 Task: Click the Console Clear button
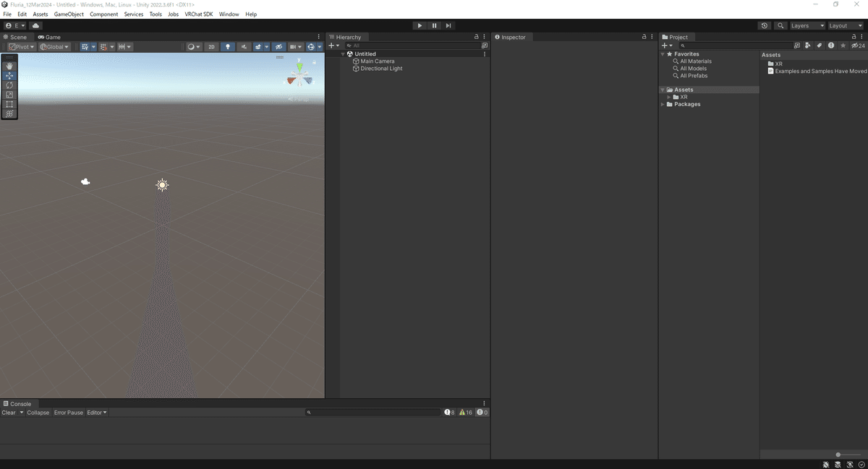[x=9, y=413]
